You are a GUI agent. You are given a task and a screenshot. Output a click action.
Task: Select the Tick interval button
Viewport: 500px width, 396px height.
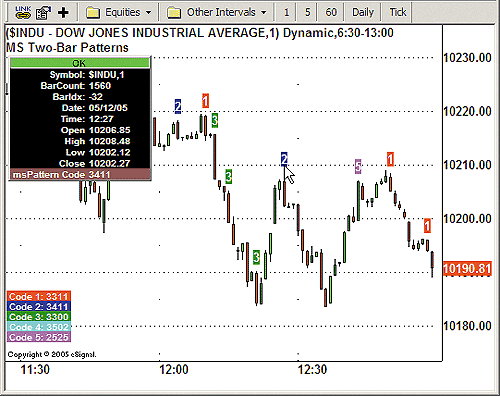pos(398,12)
